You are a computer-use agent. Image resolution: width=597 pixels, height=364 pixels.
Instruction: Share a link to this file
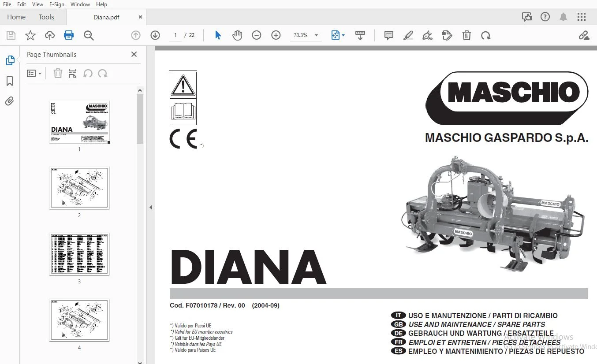click(x=584, y=35)
